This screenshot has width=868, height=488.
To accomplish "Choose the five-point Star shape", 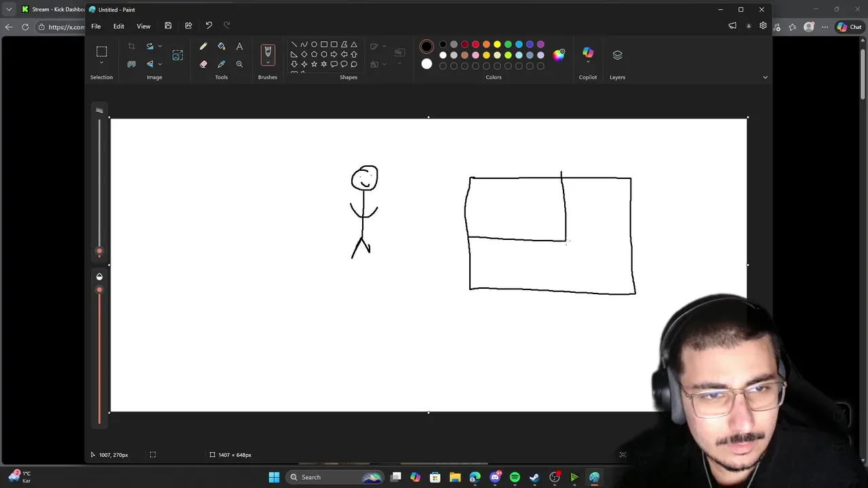I will click(314, 64).
